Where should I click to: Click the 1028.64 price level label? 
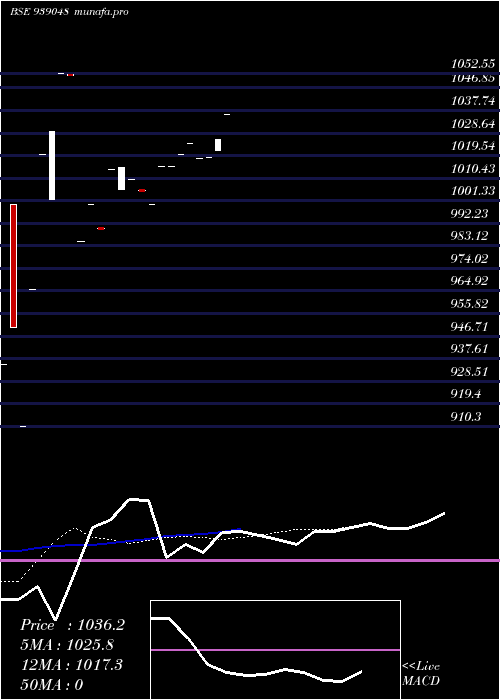[x=473, y=123]
